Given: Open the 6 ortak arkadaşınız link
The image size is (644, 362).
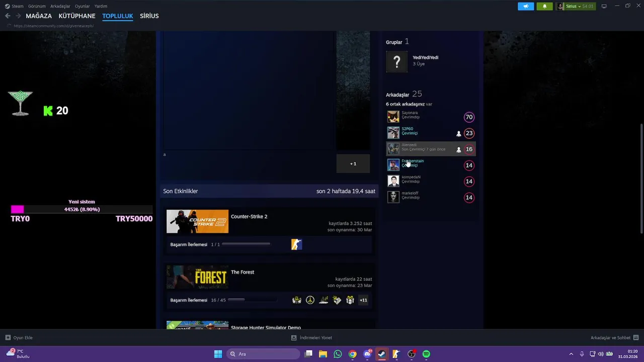Looking at the screenshot, I should click(x=406, y=104).
